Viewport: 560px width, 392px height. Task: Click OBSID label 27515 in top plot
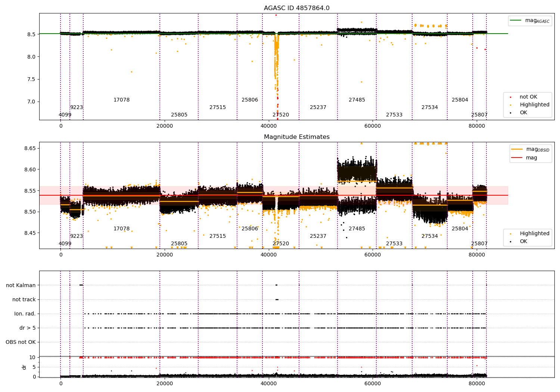point(218,108)
